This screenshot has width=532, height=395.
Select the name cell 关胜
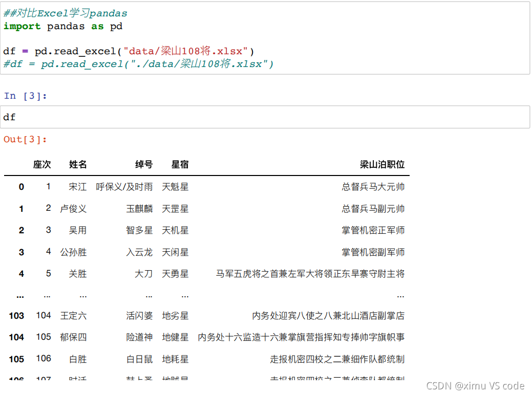coord(78,274)
